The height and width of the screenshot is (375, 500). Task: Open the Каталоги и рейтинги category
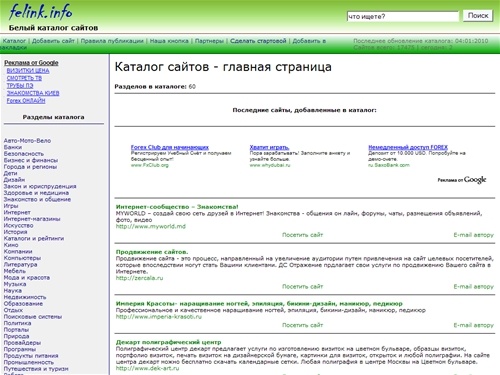coord(34,239)
